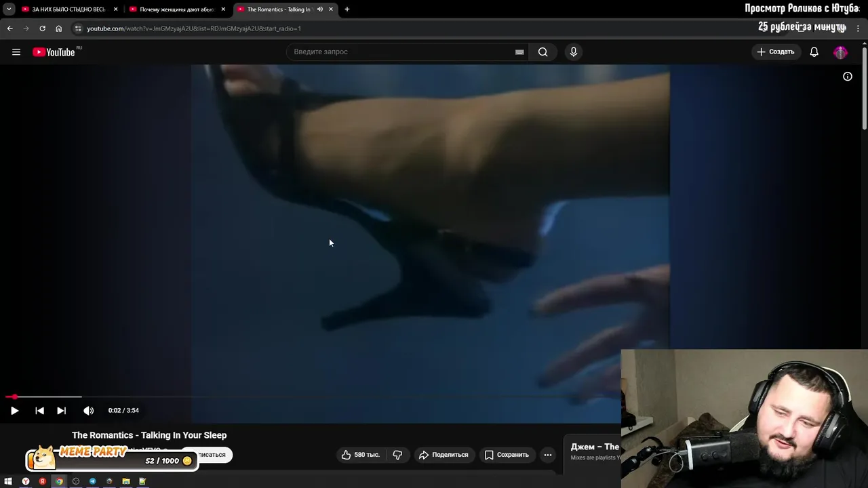868x488 pixels.
Task: Dislike the video
Action: point(397,455)
